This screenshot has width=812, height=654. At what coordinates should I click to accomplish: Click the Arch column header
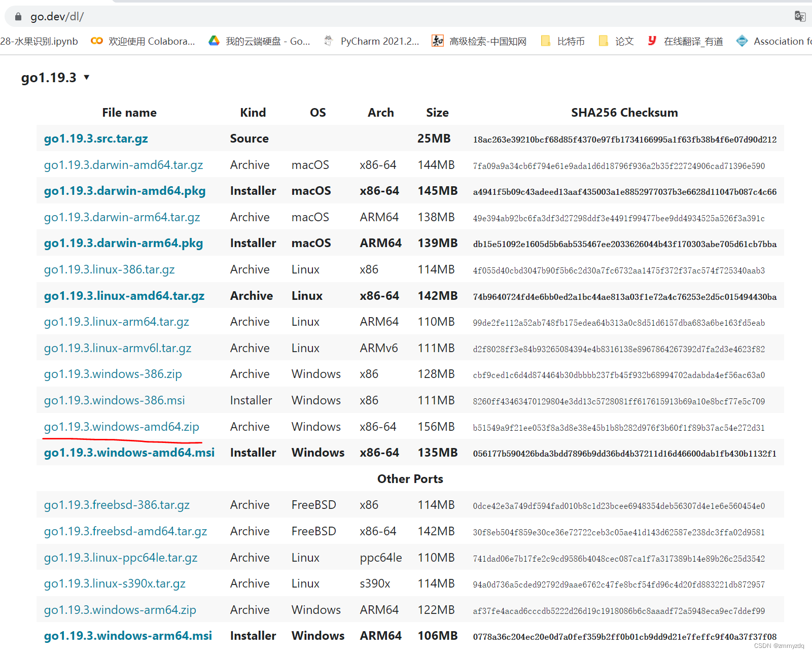pos(381,113)
